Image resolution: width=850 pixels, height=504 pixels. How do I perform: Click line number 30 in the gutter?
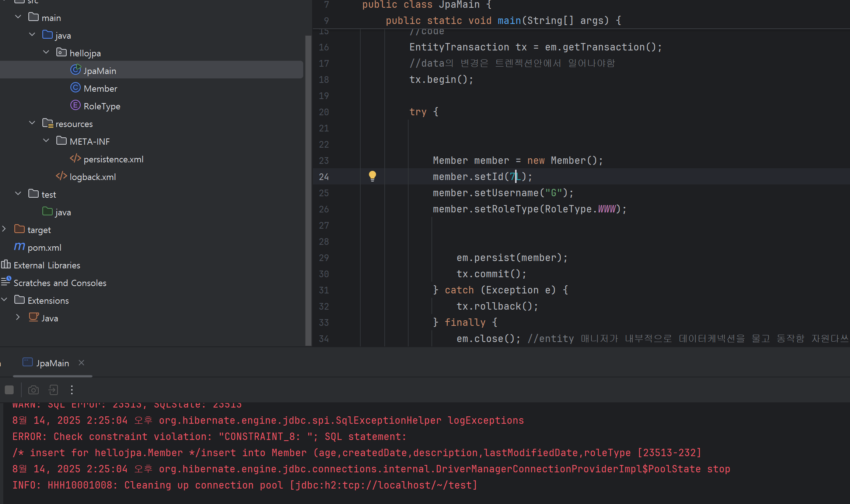[324, 274]
